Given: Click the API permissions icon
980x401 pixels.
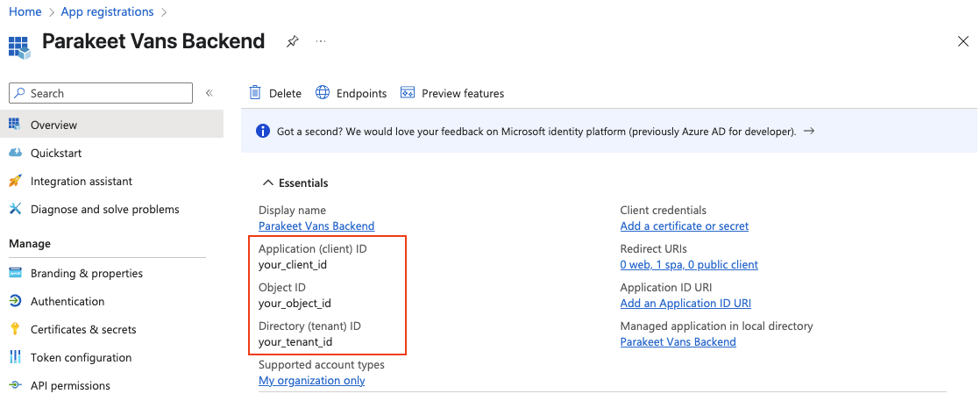Looking at the screenshot, I should [x=15, y=386].
